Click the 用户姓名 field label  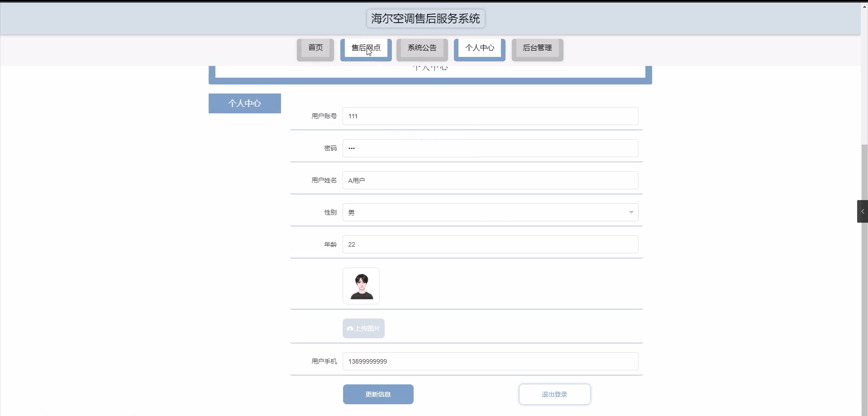[x=324, y=180]
